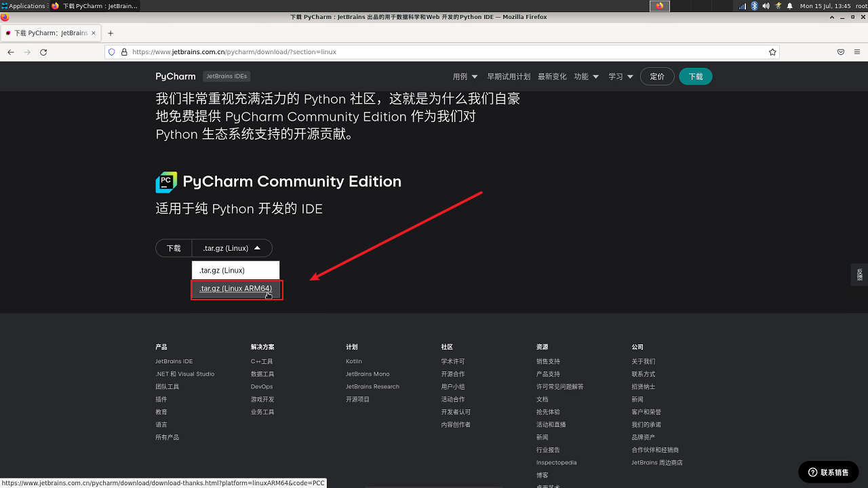868x488 pixels.
Task: Open the Firefox hamburger menu
Action: tap(858, 52)
